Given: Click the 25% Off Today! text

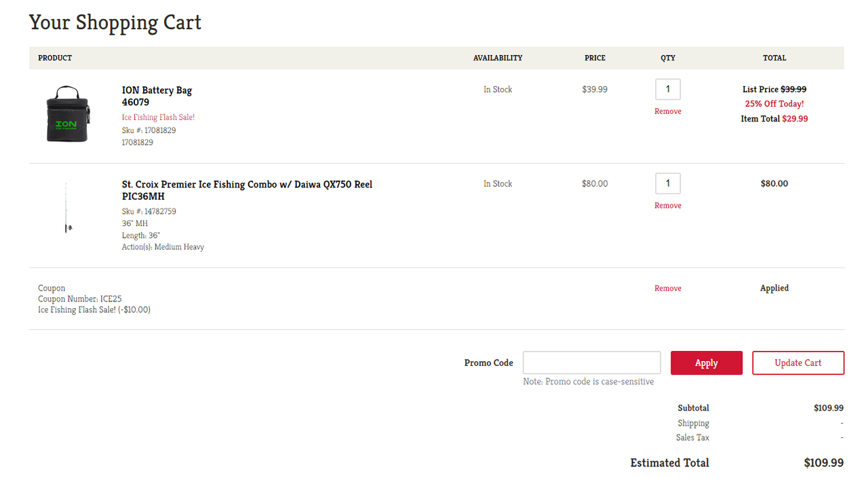Looking at the screenshot, I should click(774, 104).
